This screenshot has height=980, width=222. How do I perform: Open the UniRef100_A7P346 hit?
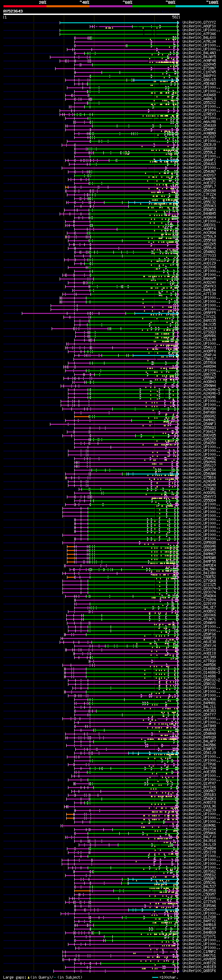pyautogui.click(x=199, y=34)
